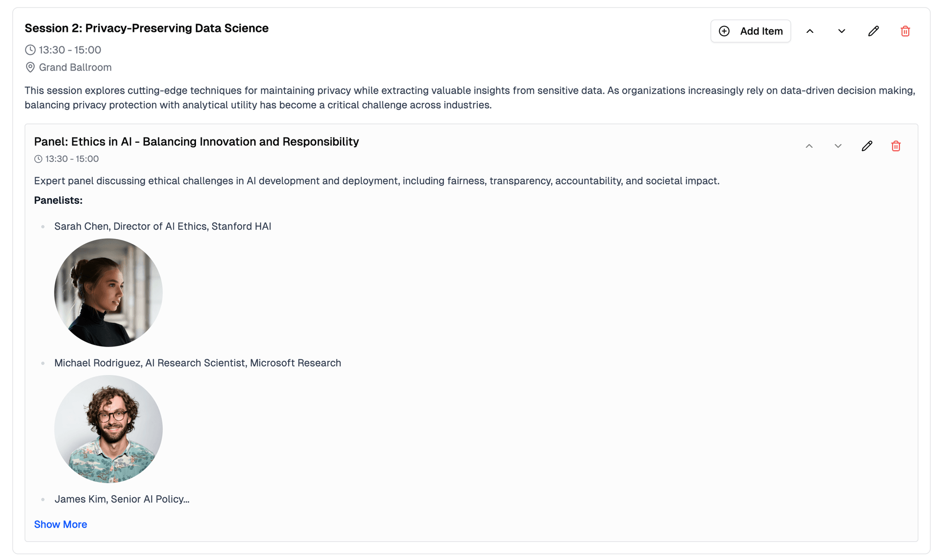Click Michael Rodriguez's profile photo
Screen dimensions: 943x560
click(x=108, y=428)
